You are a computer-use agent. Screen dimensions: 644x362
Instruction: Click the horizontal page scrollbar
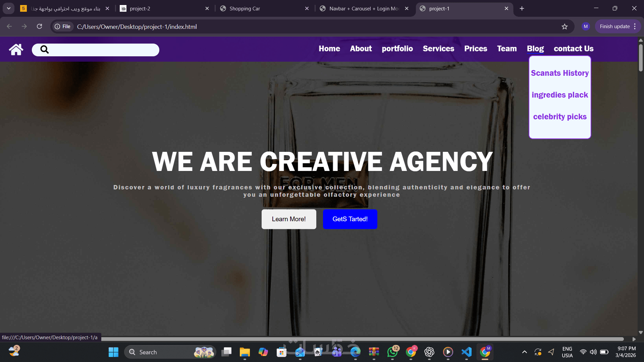pyautogui.click(x=362, y=339)
